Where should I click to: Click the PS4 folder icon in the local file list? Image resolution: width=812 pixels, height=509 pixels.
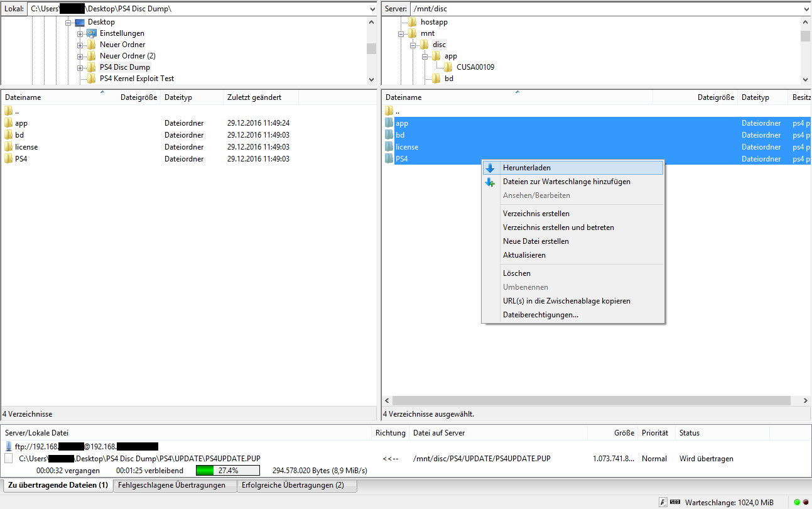coord(8,159)
